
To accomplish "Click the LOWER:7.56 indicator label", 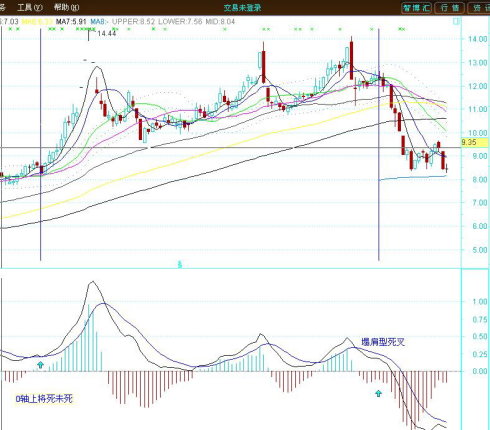I will tap(180, 22).
